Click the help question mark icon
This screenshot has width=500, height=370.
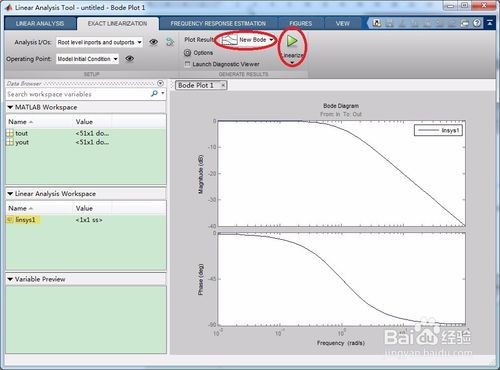(477, 23)
